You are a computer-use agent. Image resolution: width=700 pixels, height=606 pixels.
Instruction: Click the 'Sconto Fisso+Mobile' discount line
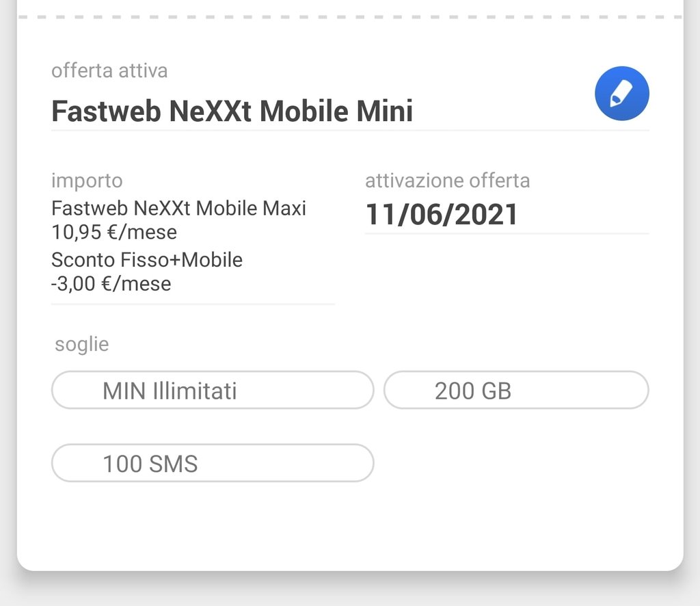click(x=147, y=260)
